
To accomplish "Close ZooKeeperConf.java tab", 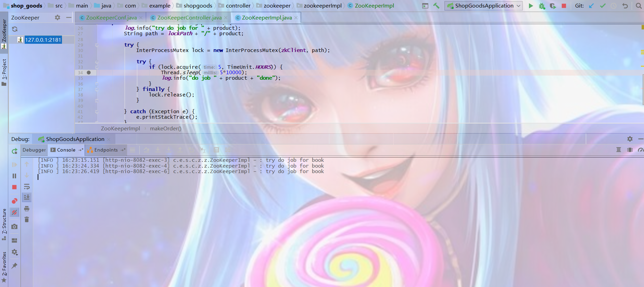I will click(x=141, y=18).
